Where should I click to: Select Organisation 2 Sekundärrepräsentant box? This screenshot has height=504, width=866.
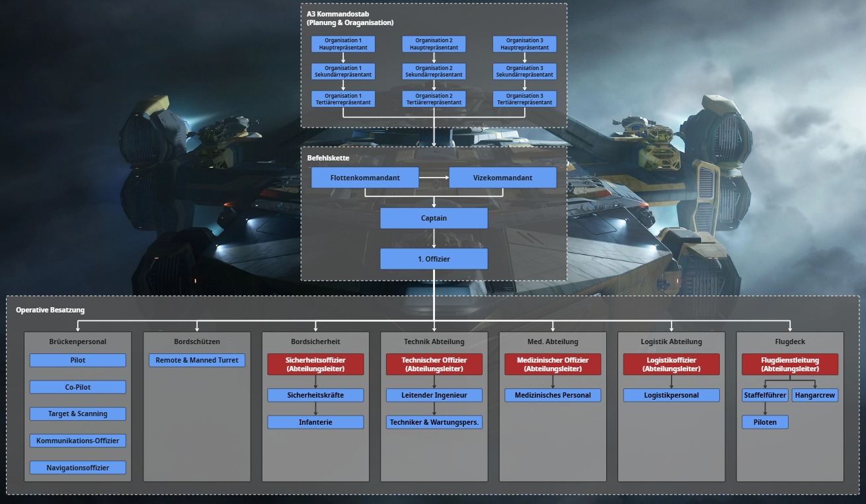(434, 71)
